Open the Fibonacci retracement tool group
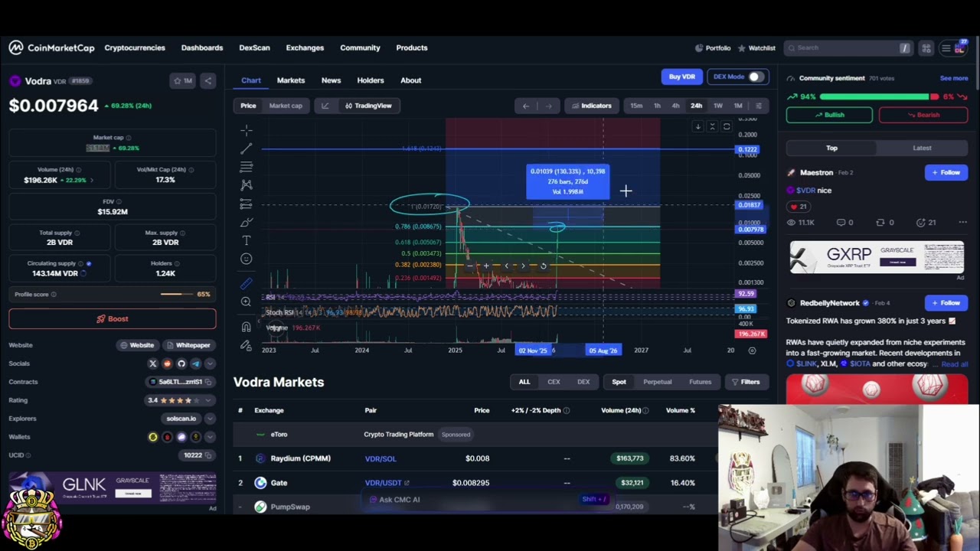 click(x=246, y=167)
